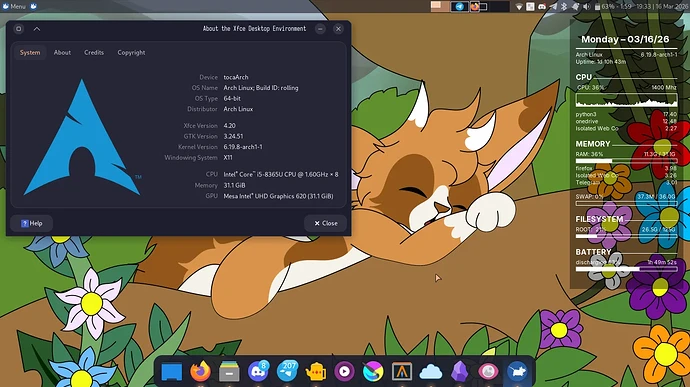The width and height of the screenshot is (690, 387).
Task: Click the battery discharge progress bar
Action: click(x=626, y=269)
